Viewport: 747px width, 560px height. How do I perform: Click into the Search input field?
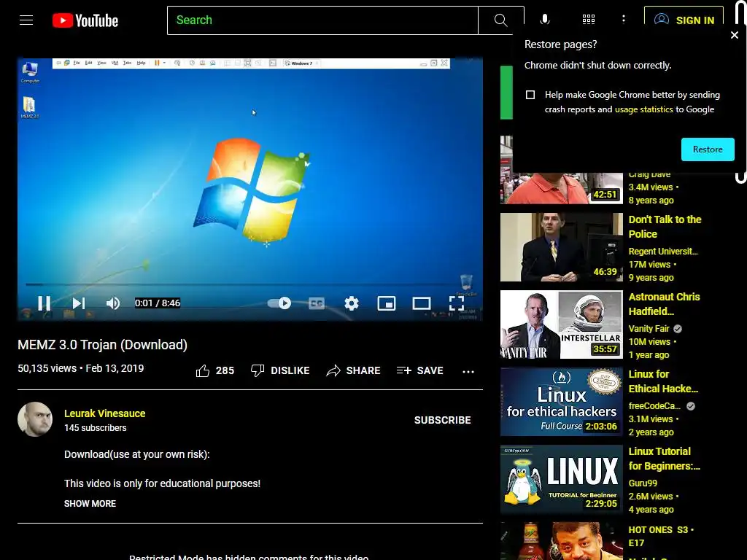click(322, 20)
